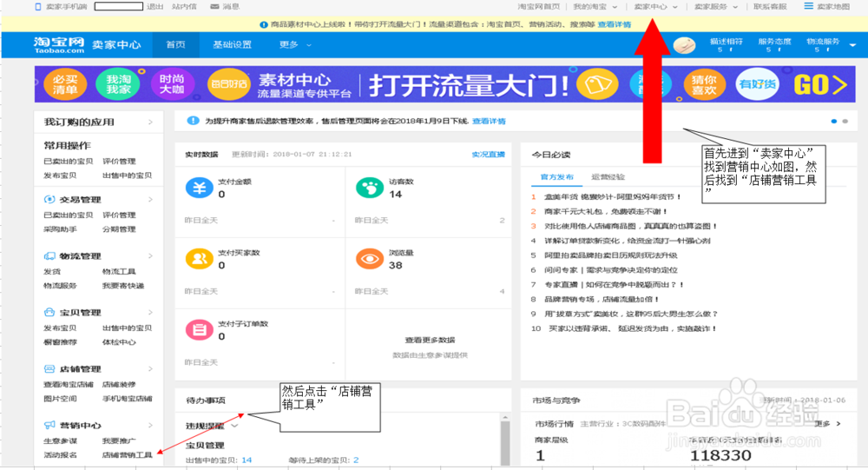Viewport: 868px width, 470px height.
Task: Expand the 交易管理 section arrow
Action: coord(150,199)
